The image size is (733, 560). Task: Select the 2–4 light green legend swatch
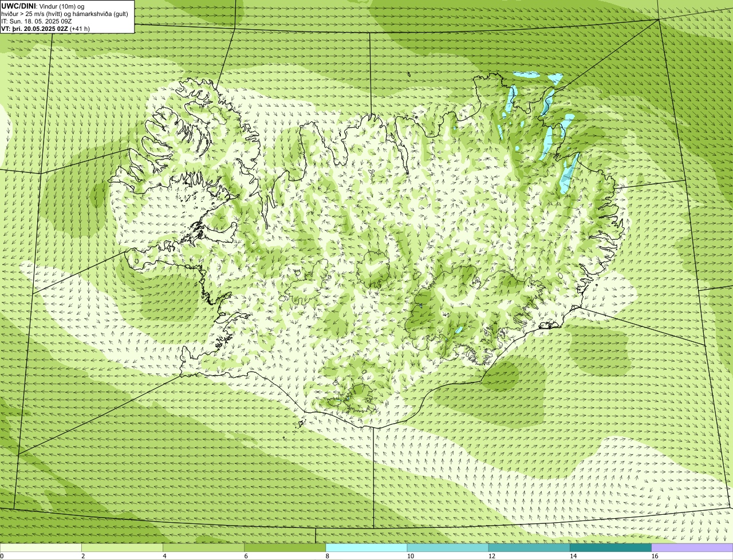(122, 548)
